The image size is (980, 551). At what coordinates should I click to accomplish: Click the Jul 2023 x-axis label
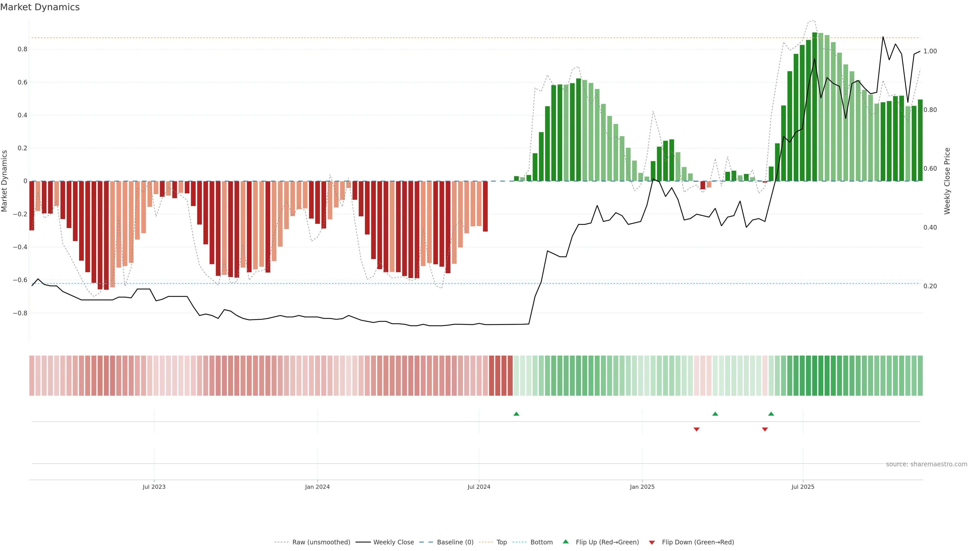click(154, 487)
